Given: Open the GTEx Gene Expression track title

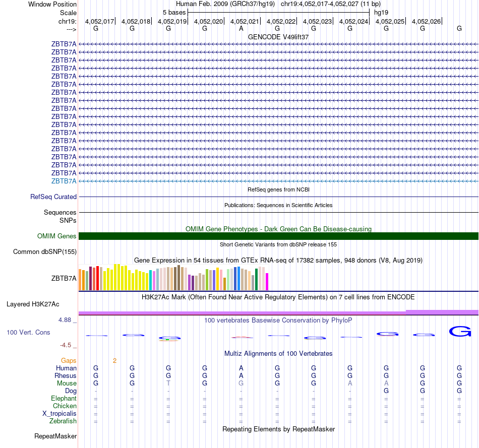Looking at the screenshot, I should [x=278, y=260].
